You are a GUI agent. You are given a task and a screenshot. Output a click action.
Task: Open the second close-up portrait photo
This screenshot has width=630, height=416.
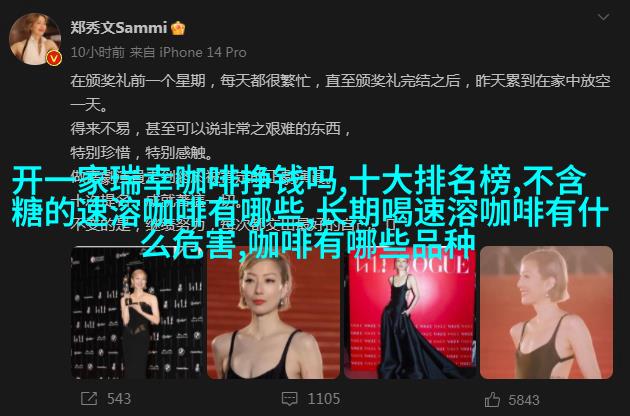click(273, 313)
